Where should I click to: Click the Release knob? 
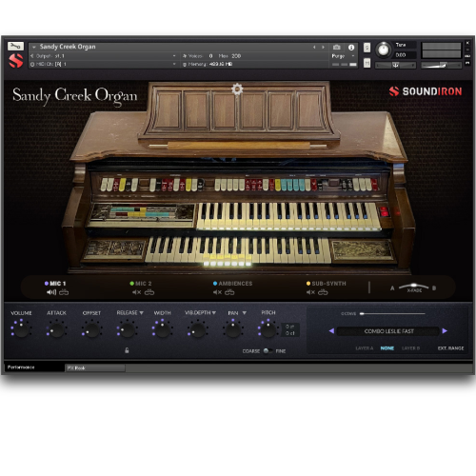point(127,330)
